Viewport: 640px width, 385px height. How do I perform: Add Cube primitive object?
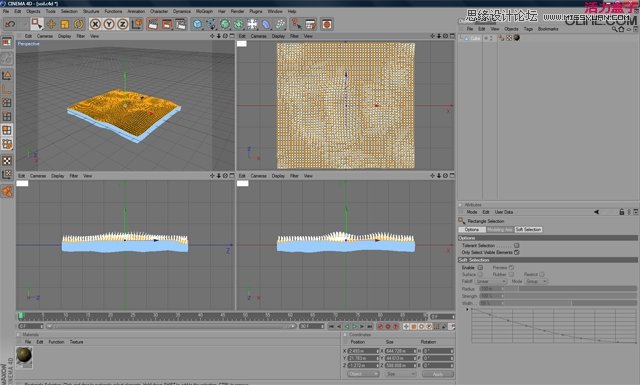[x=198, y=24]
